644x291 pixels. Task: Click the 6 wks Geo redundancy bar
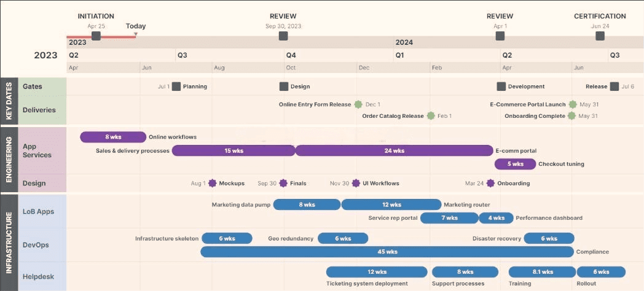pos(343,238)
